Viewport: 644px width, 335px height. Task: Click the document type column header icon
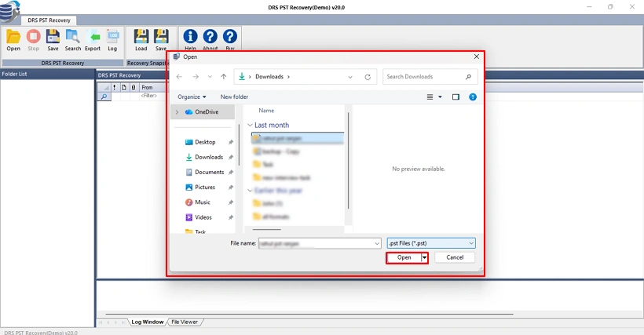pyautogui.click(x=123, y=87)
